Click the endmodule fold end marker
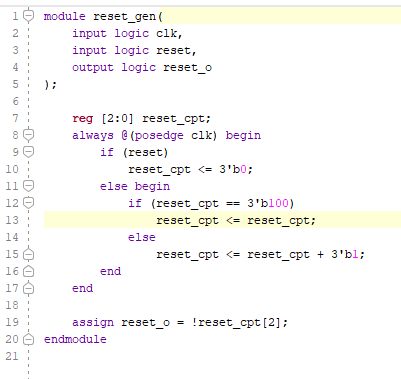Viewport: 401px width, 379px height. click(x=29, y=339)
